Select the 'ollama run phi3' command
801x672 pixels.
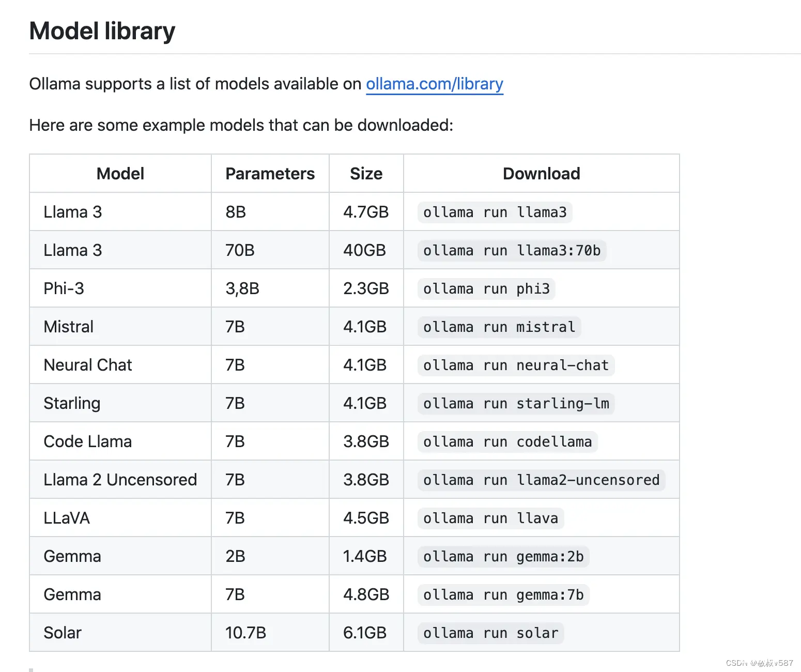[x=486, y=289]
